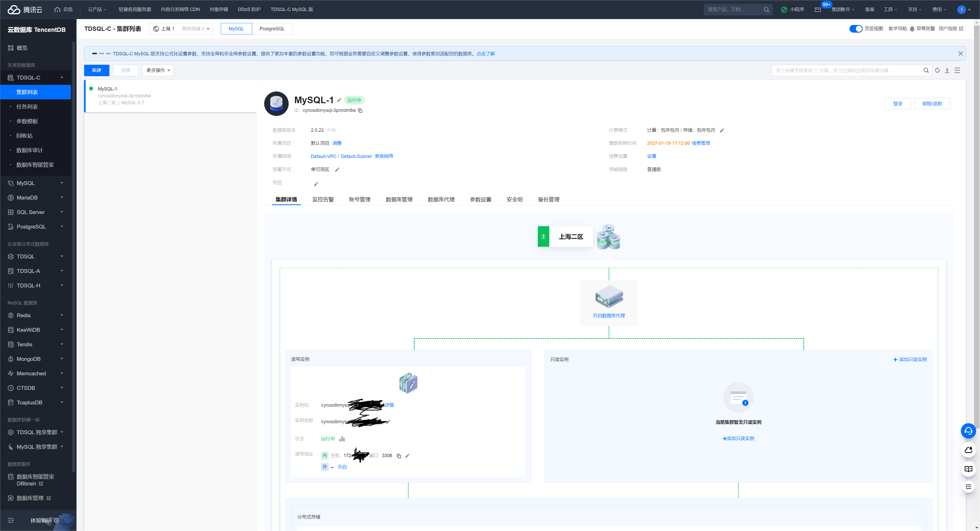The width and height of the screenshot is (980, 531).
Task: Edit the MySQL-1 cluster name pencil
Action: pos(339,100)
